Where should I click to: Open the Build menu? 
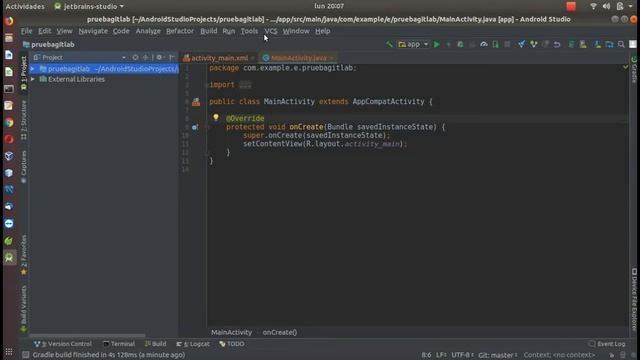[209, 31]
